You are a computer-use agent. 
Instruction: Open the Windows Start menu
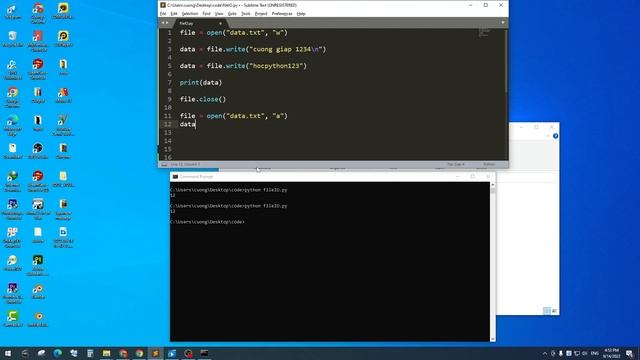pos(8,353)
